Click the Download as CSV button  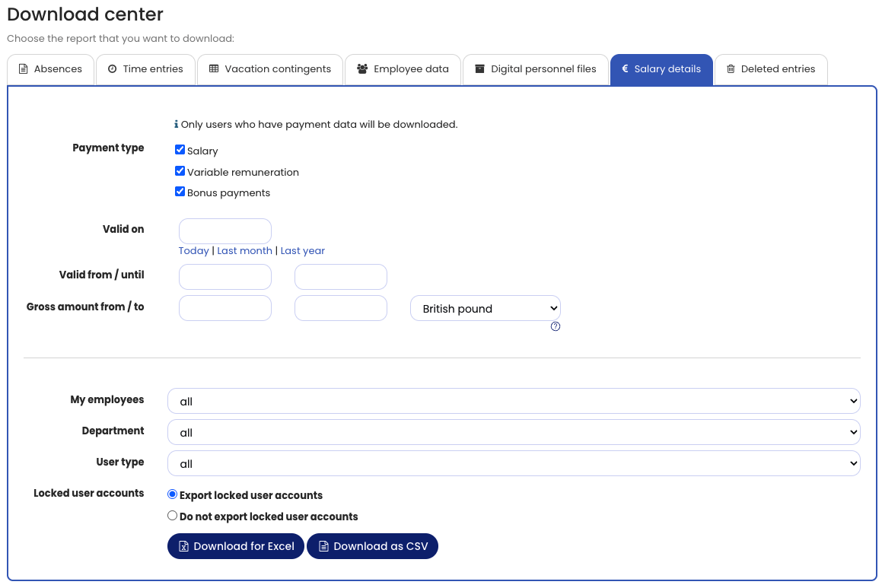tap(372, 546)
